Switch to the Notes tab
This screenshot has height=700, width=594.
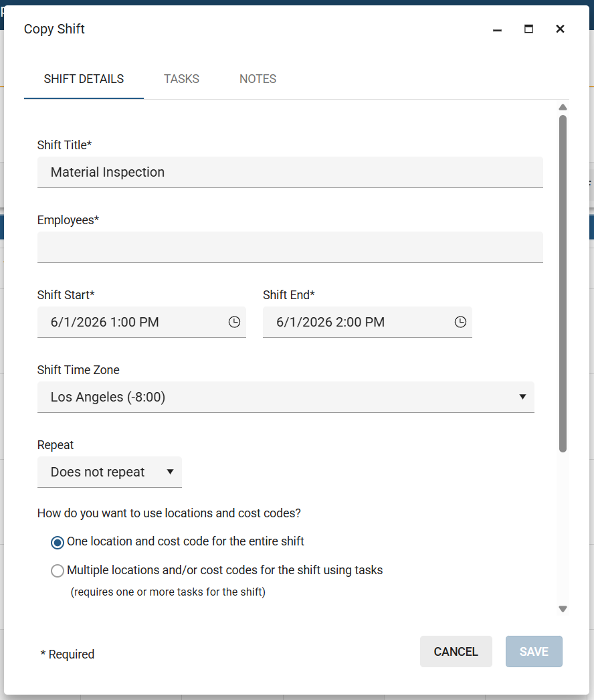point(258,79)
